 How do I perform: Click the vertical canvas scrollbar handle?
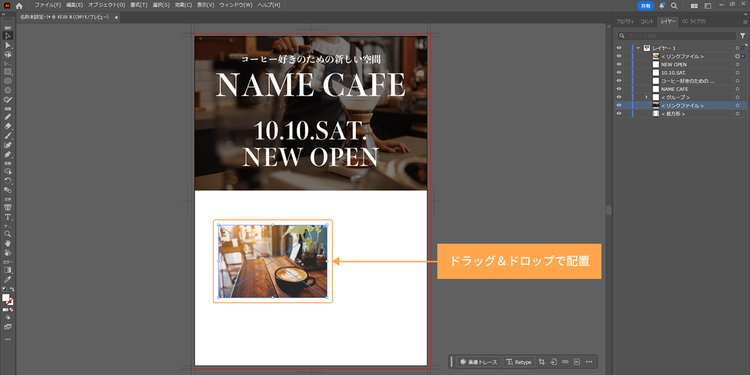pos(608,210)
